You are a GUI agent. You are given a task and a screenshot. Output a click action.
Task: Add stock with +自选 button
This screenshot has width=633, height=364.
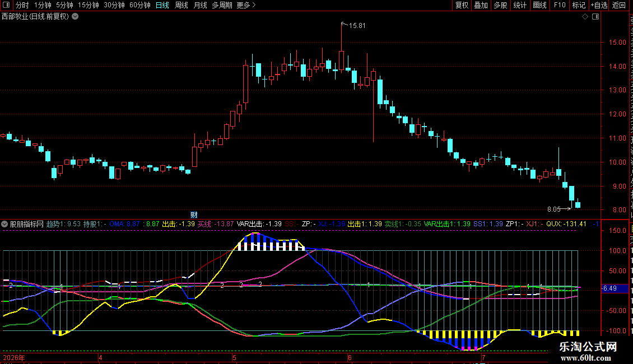pos(599,5)
